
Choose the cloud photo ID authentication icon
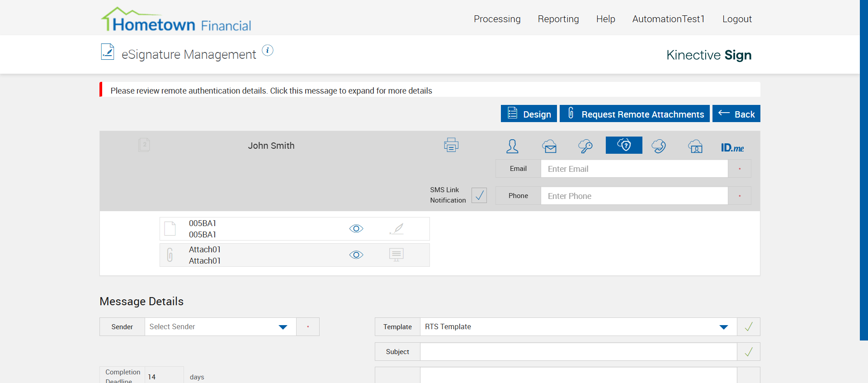click(x=695, y=146)
